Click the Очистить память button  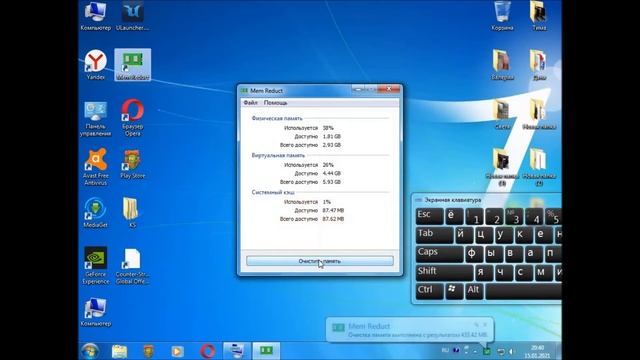point(320,261)
